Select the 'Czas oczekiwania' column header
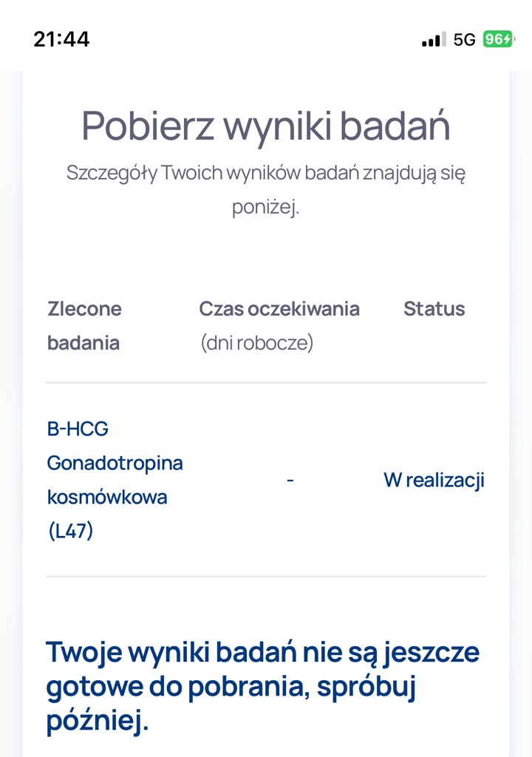532x757 pixels. [x=279, y=308]
